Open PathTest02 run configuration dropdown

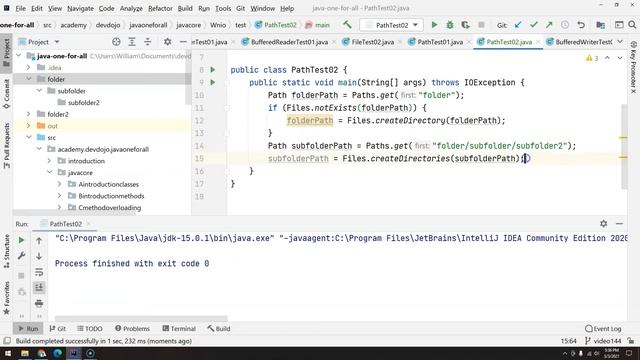[x=391, y=25]
